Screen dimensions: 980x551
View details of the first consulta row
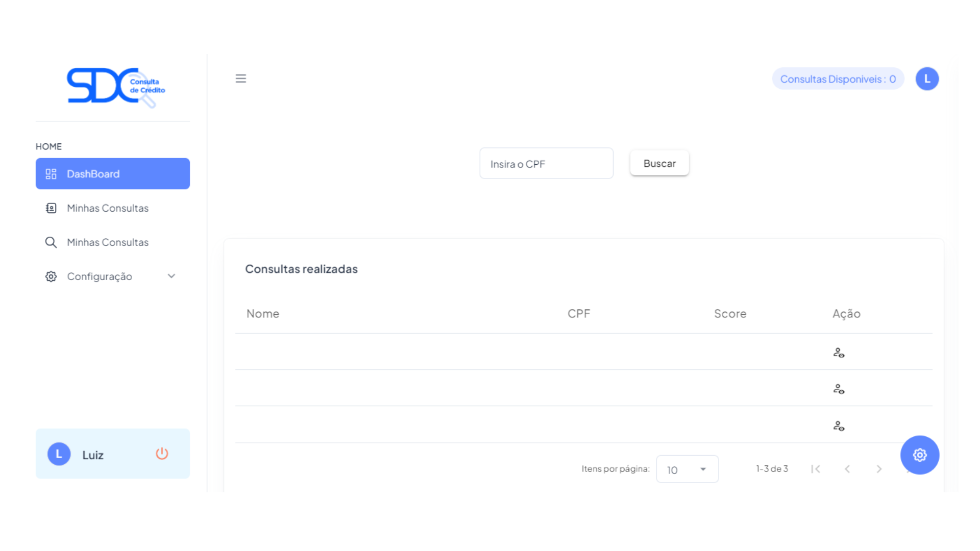840,352
